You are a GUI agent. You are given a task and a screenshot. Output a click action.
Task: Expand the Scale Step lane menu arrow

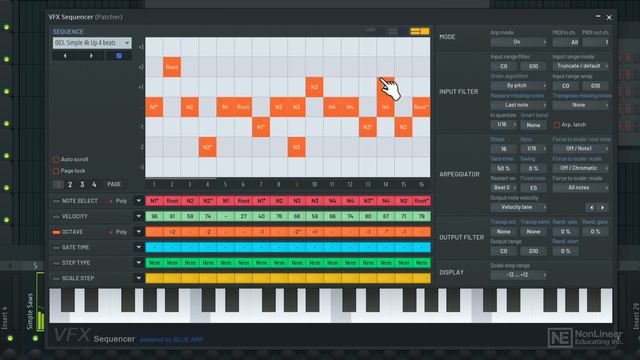(x=138, y=278)
